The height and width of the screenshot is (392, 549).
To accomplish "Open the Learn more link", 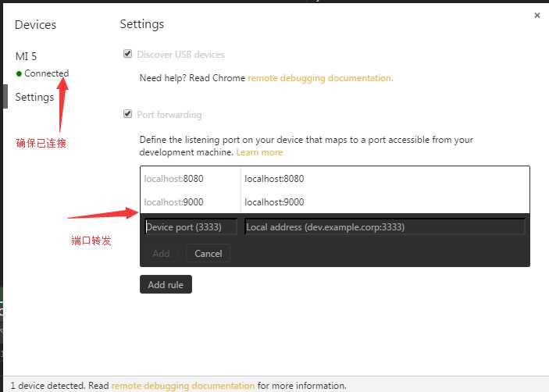I will [x=259, y=152].
